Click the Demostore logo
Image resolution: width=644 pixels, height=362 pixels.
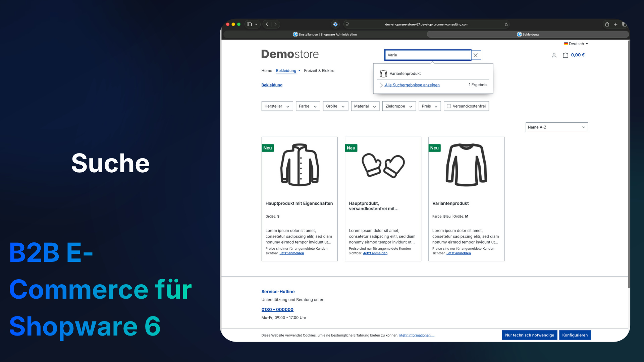(290, 54)
